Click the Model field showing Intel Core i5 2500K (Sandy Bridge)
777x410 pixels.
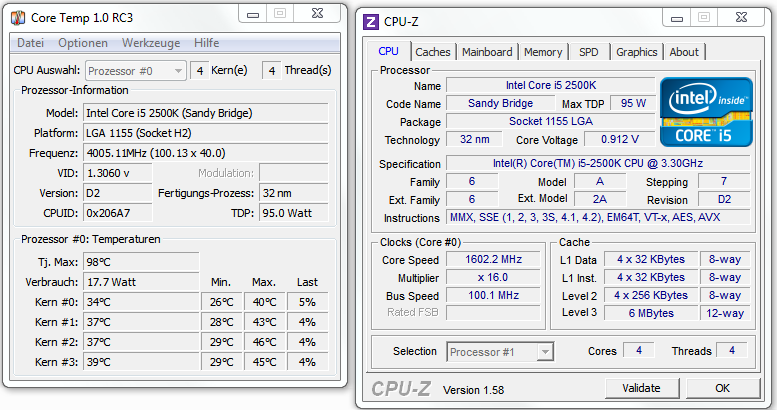(206, 113)
